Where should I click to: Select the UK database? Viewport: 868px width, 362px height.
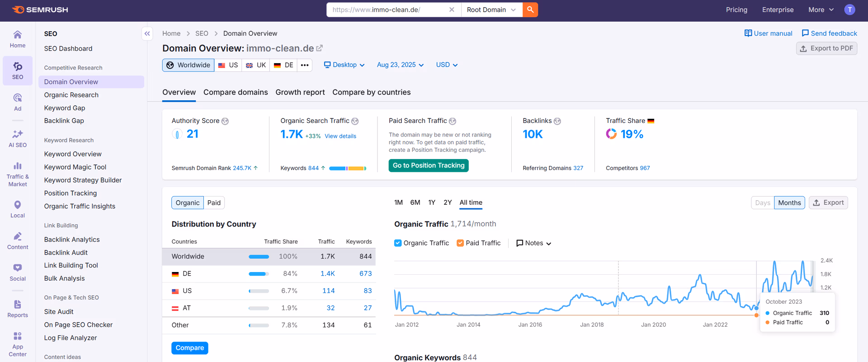(255, 65)
